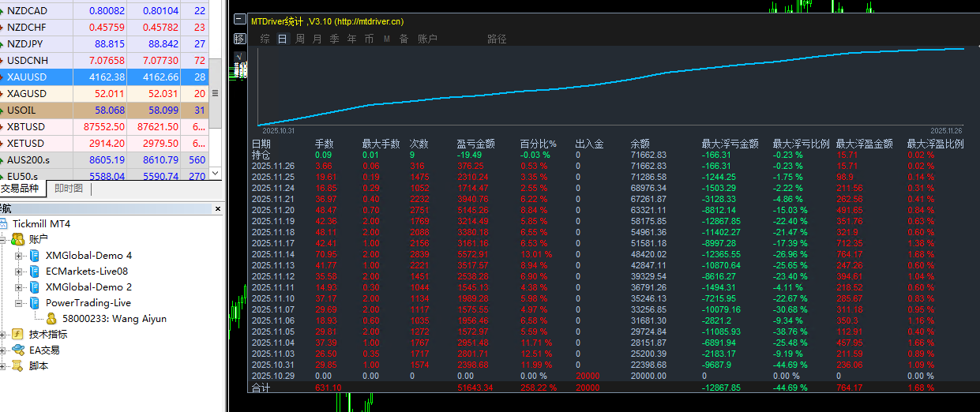Expand the EA交易 tree node
Screen dimensions: 980x412
(x=2, y=350)
